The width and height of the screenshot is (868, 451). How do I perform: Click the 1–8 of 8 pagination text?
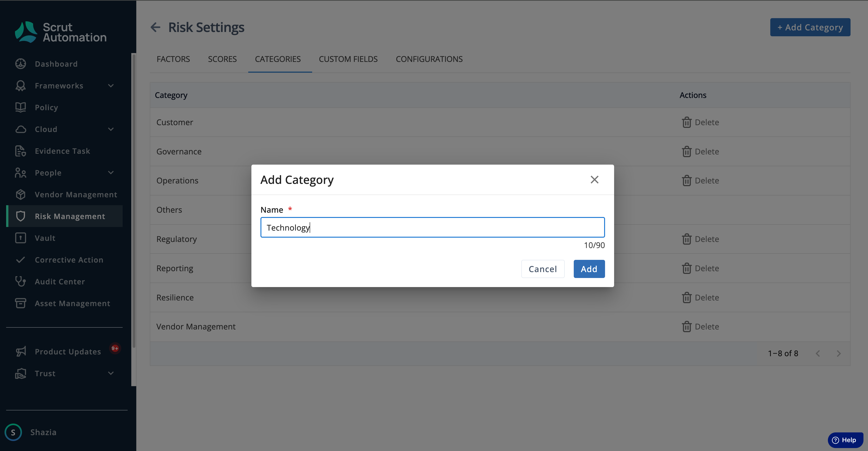pyautogui.click(x=783, y=353)
